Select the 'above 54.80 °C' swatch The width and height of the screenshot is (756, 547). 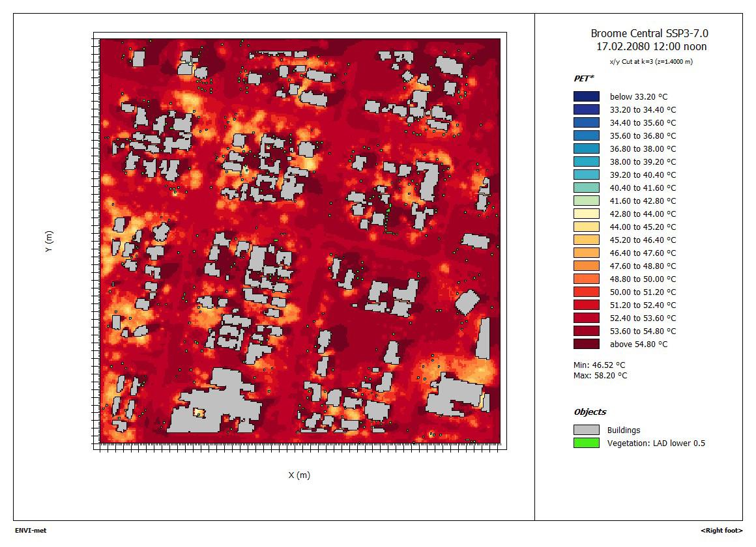(x=587, y=344)
